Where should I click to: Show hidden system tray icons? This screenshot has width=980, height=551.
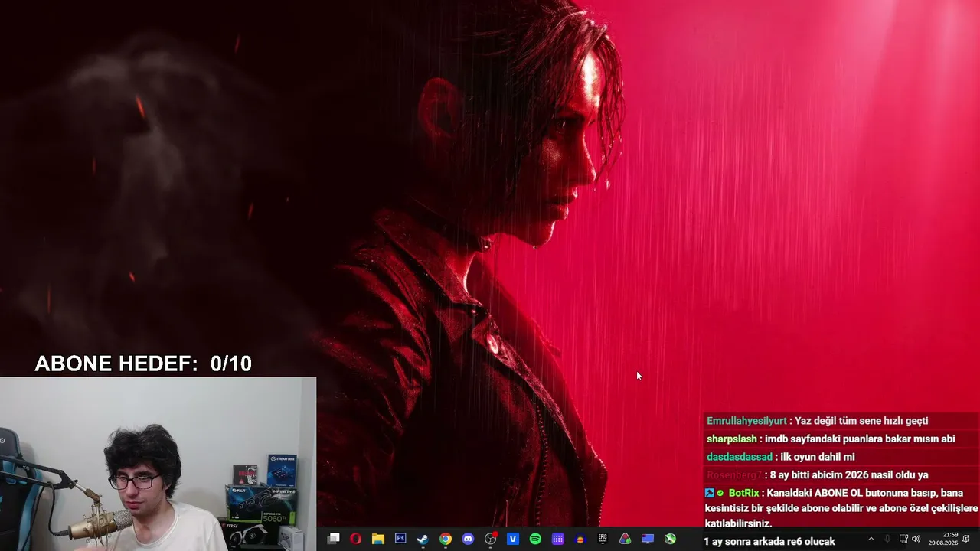pyautogui.click(x=871, y=539)
